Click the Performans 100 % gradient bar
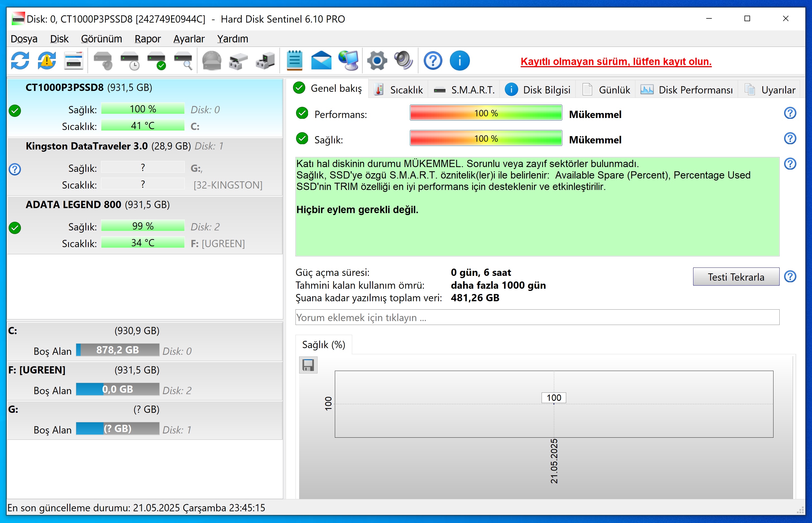The width and height of the screenshot is (812, 523). pyautogui.click(x=486, y=113)
